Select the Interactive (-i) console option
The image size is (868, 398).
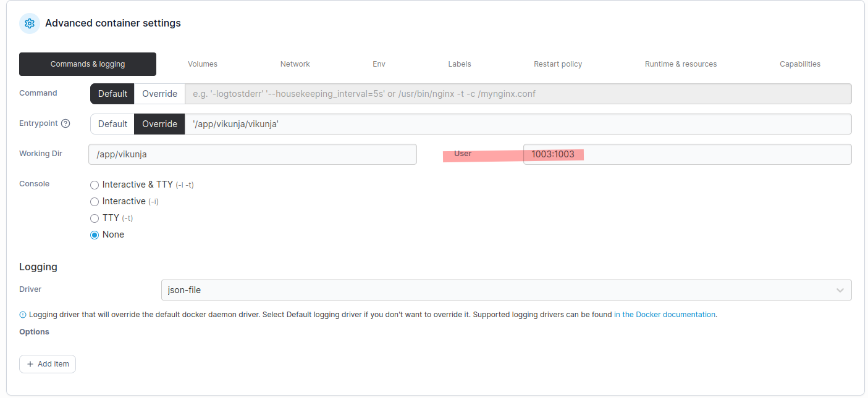95,201
